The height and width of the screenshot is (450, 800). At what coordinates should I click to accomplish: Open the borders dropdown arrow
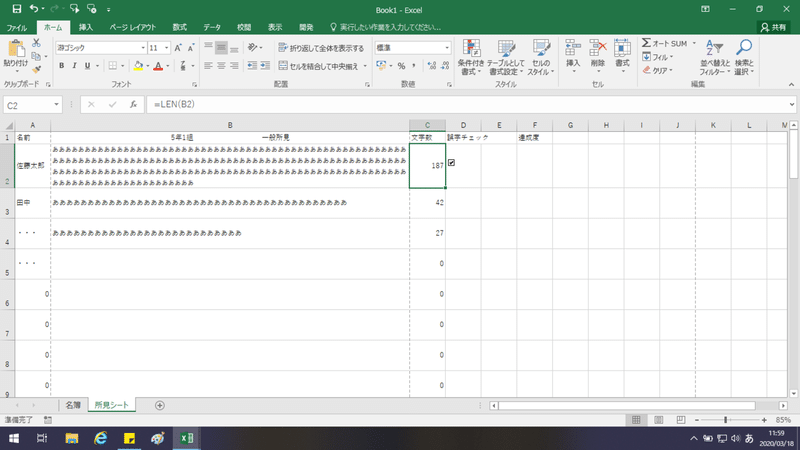[x=122, y=66]
